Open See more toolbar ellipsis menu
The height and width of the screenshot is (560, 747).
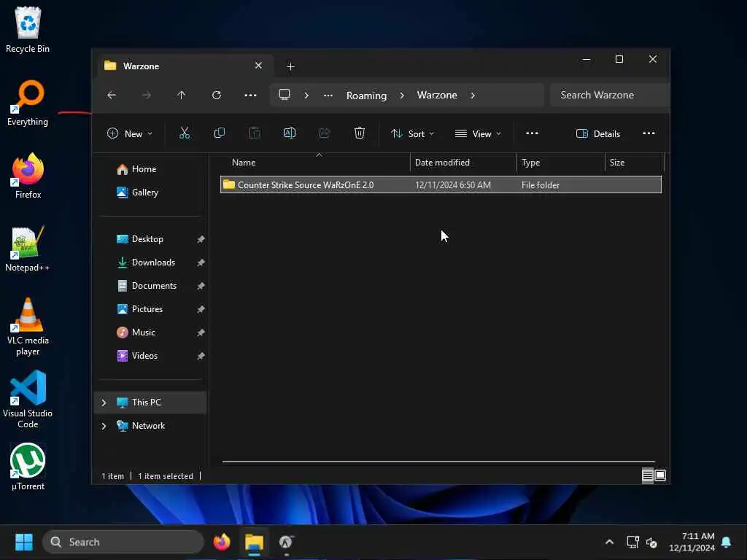(x=532, y=133)
